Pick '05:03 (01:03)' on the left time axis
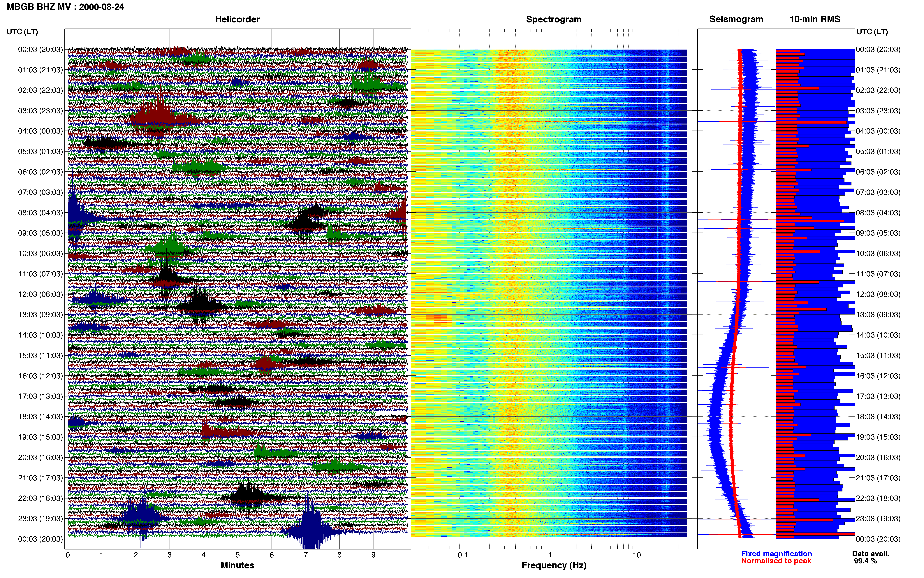 [x=40, y=151]
